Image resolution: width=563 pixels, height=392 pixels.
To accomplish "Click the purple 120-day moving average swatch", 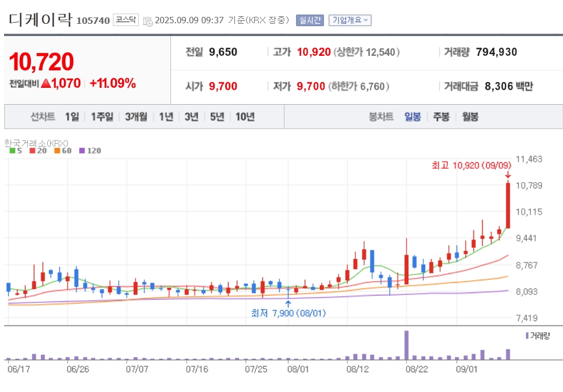I will click(x=82, y=151).
